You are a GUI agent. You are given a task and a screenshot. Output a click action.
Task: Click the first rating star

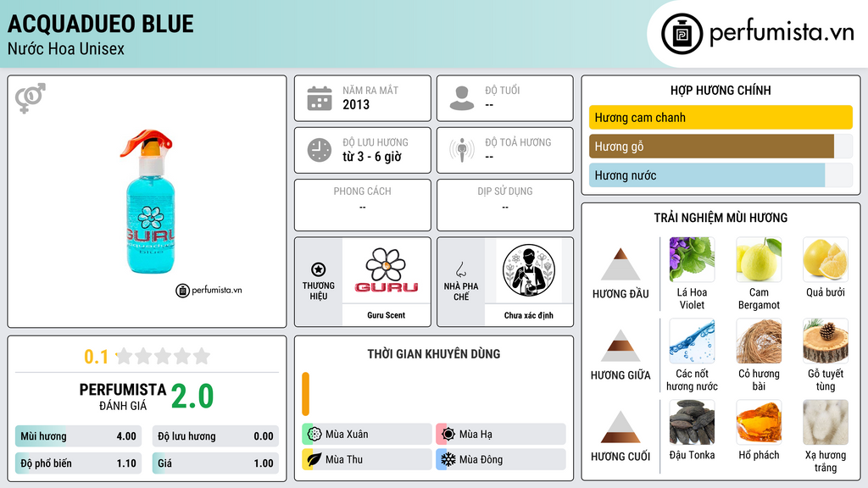[x=125, y=356]
